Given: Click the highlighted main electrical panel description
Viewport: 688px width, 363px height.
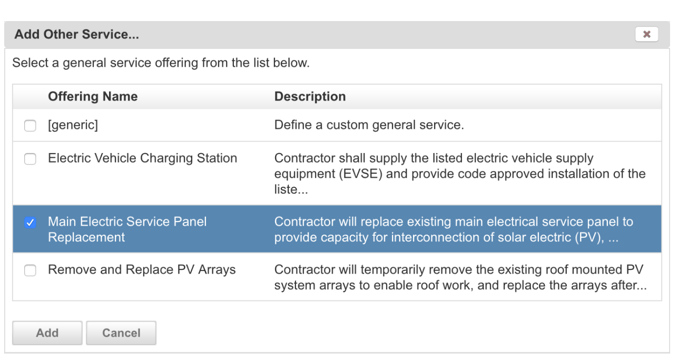Looking at the screenshot, I should 454,229.
